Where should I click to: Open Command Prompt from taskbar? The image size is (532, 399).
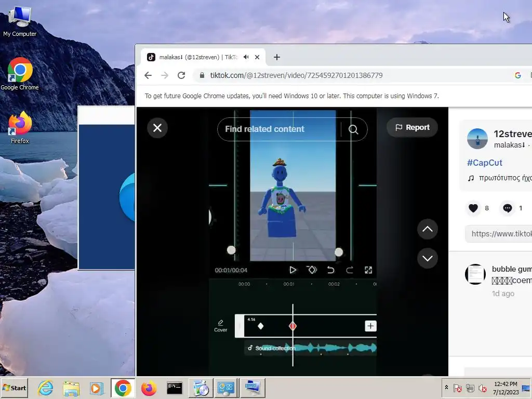pos(175,388)
